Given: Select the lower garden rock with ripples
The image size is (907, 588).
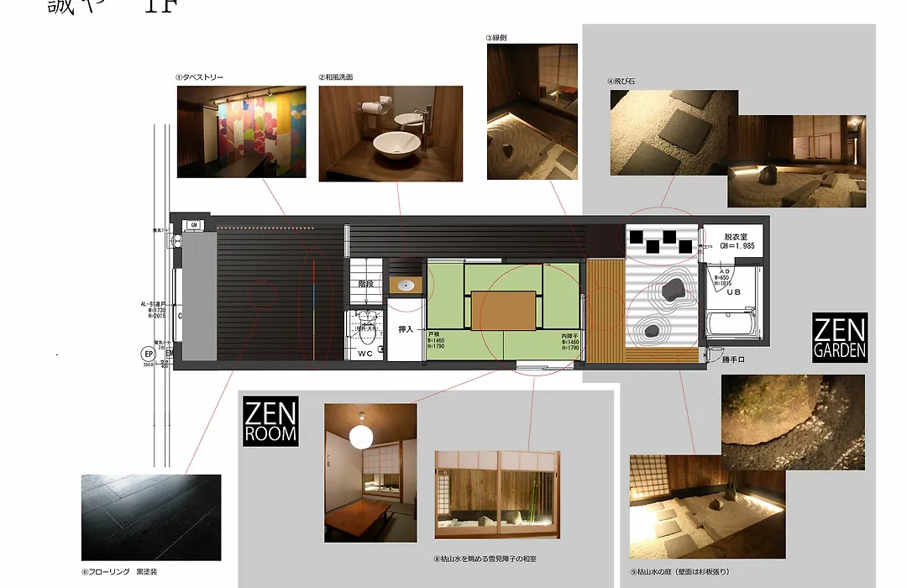Looking at the screenshot, I should point(651,328).
